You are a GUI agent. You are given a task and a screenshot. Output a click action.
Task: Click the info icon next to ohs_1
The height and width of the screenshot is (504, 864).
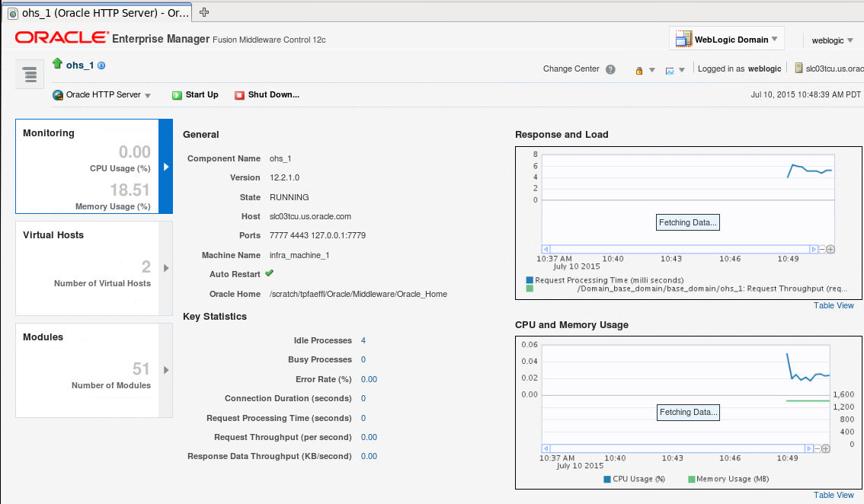click(x=101, y=65)
